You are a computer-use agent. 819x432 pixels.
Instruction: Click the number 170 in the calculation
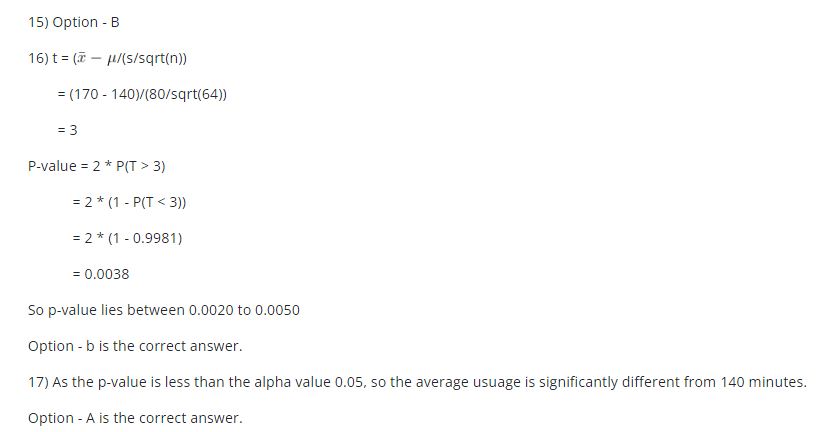(86, 94)
